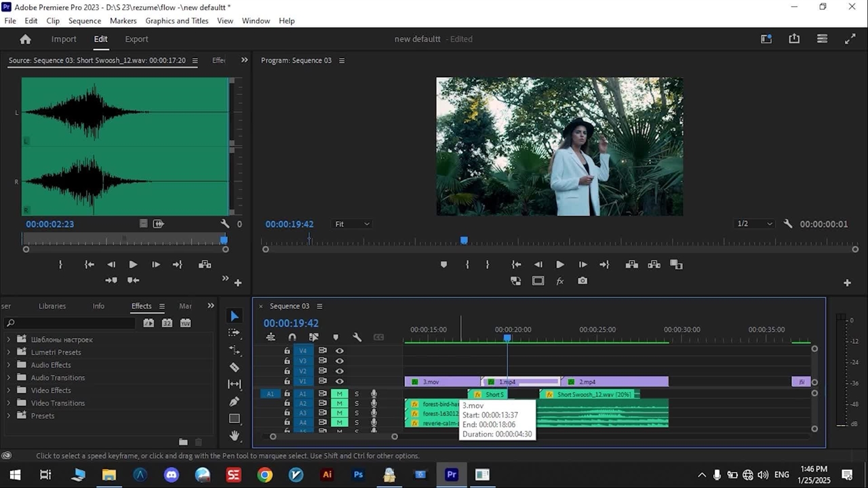Image resolution: width=868 pixels, height=488 pixels.
Task: Select the Track Select Forward tool
Action: pyautogui.click(x=235, y=333)
